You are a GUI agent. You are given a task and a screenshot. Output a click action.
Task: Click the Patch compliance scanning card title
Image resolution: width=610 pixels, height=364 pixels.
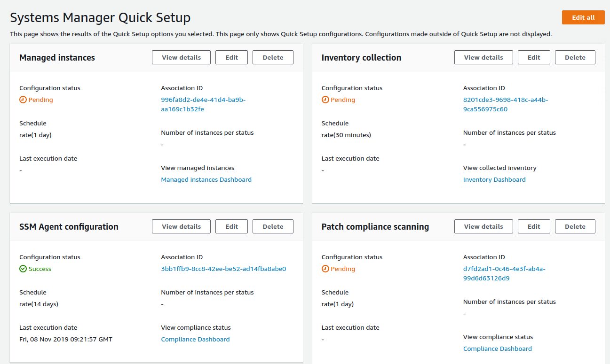click(x=375, y=226)
